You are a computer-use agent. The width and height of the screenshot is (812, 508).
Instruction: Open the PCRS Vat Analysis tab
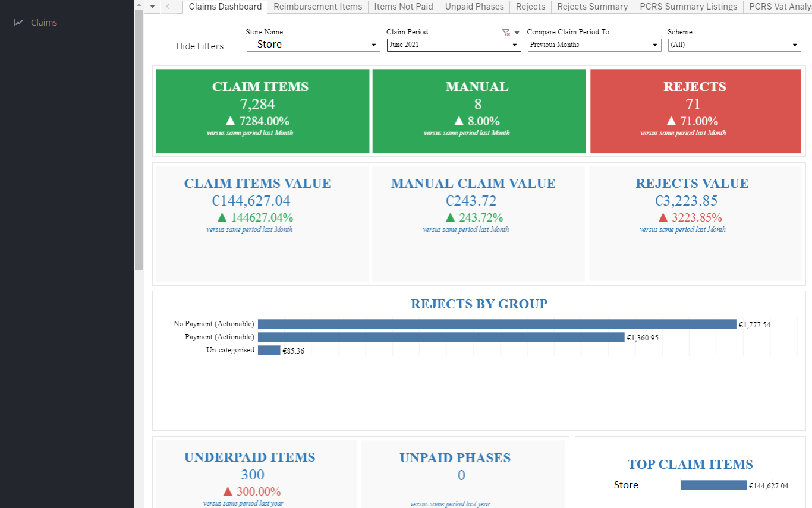click(778, 7)
